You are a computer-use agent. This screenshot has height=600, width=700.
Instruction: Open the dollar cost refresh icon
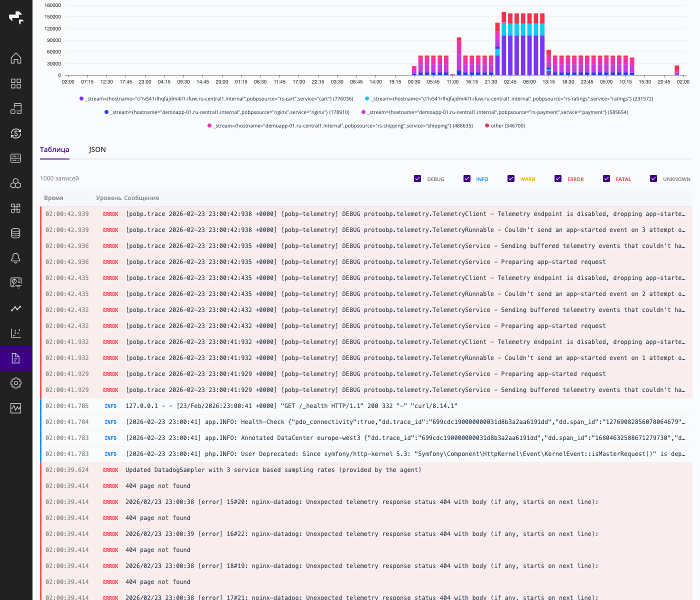click(16, 133)
